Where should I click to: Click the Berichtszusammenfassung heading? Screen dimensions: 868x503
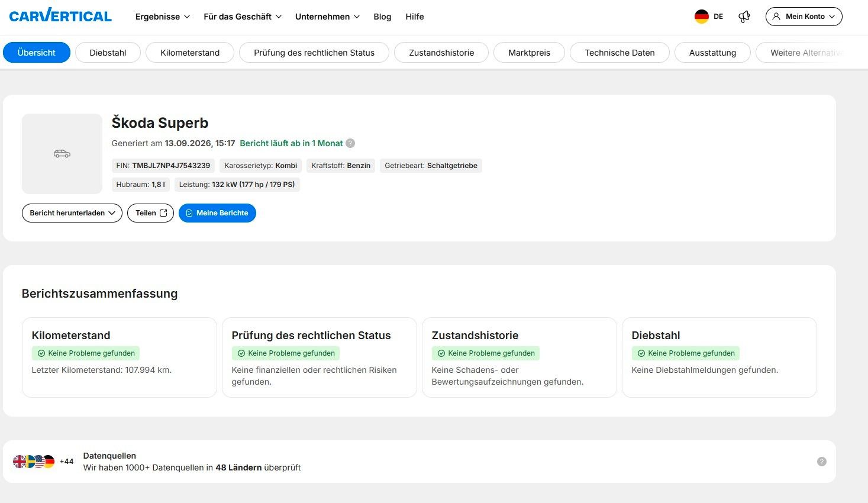99,294
